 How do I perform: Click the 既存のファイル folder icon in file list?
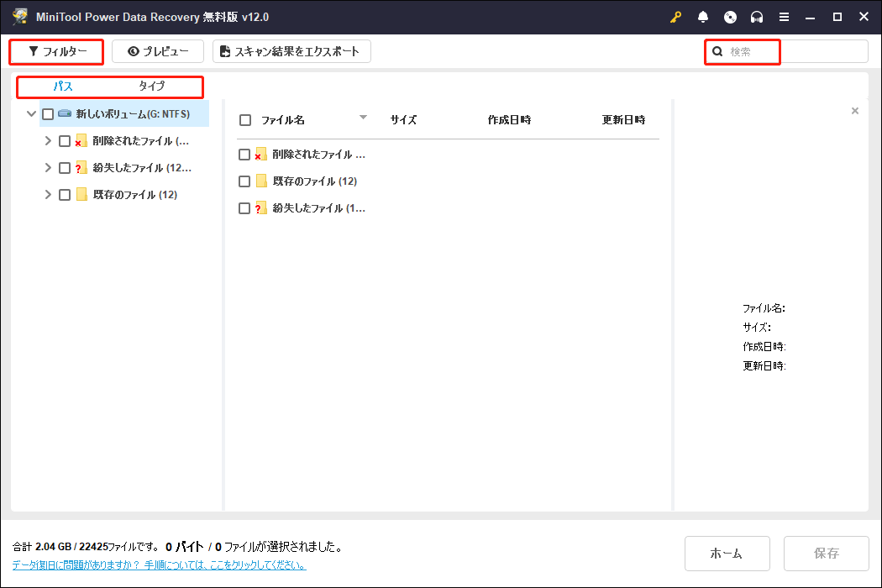[261, 181]
